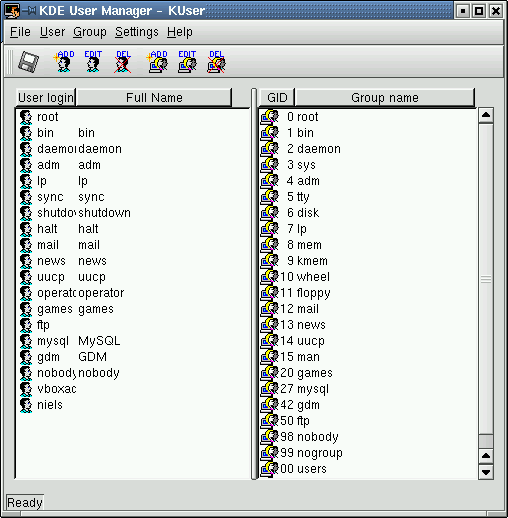The image size is (508, 518).
Task: Click the group icon for 15 man
Action: (x=269, y=357)
